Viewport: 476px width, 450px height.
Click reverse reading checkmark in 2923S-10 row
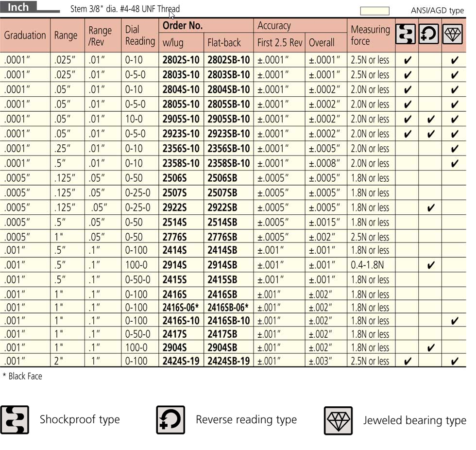coord(430,134)
